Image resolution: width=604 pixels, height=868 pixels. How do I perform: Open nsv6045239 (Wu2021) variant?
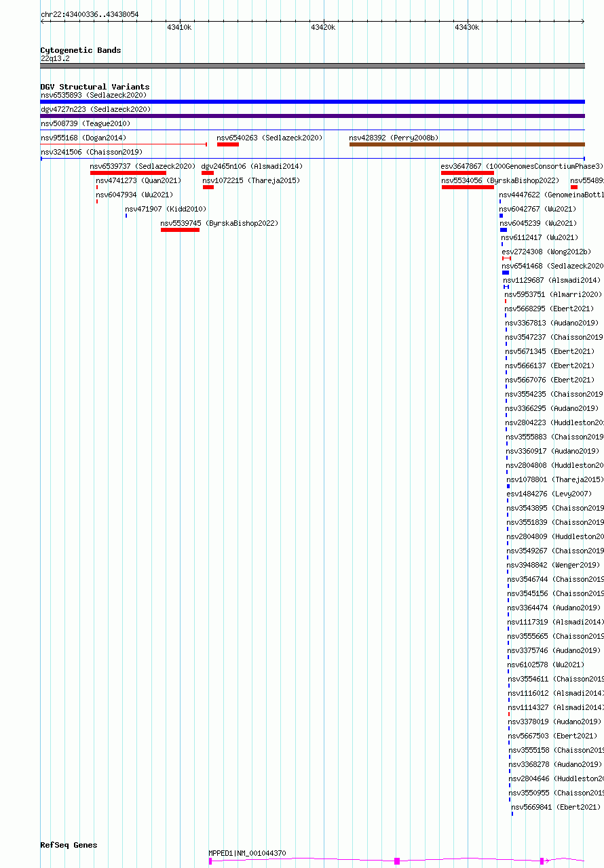click(538, 223)
